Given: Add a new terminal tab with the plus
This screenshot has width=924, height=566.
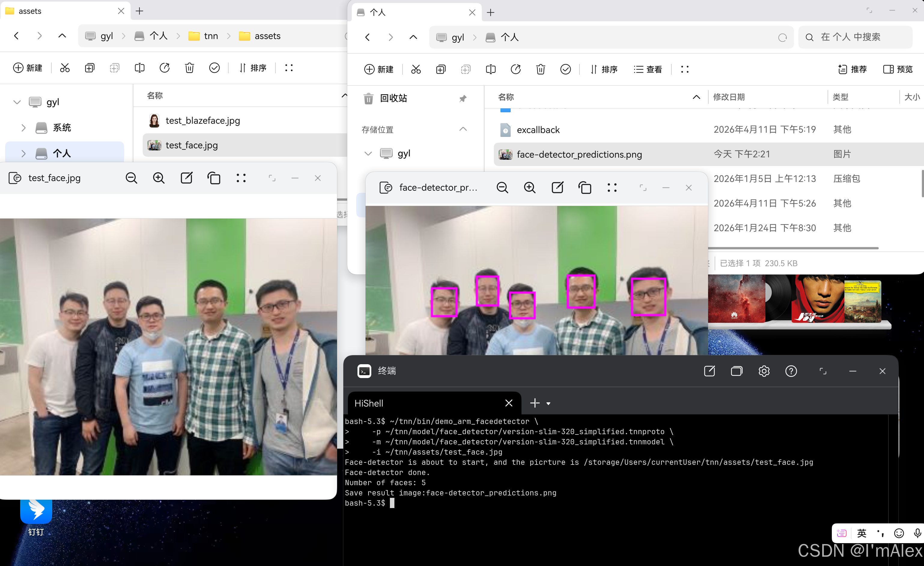Looking at the screenshot, I should point(535,403).
